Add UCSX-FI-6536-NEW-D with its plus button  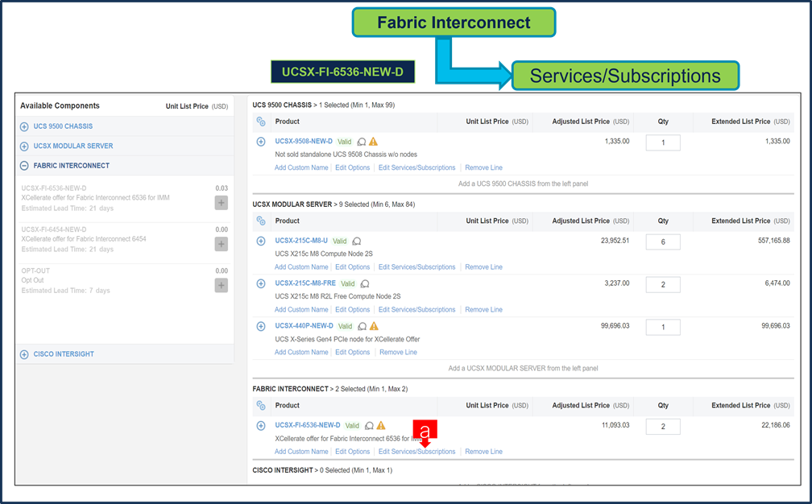pyautogui.click(x=221, y=203)
